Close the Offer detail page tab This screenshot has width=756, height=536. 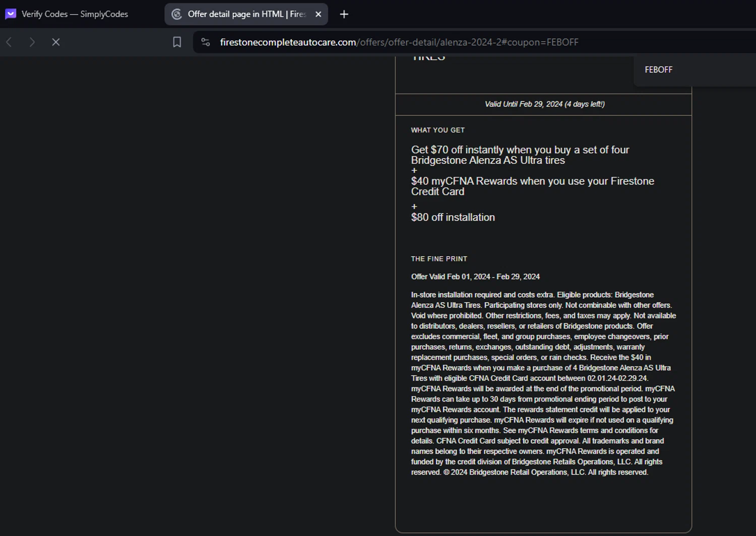point(318,14)
